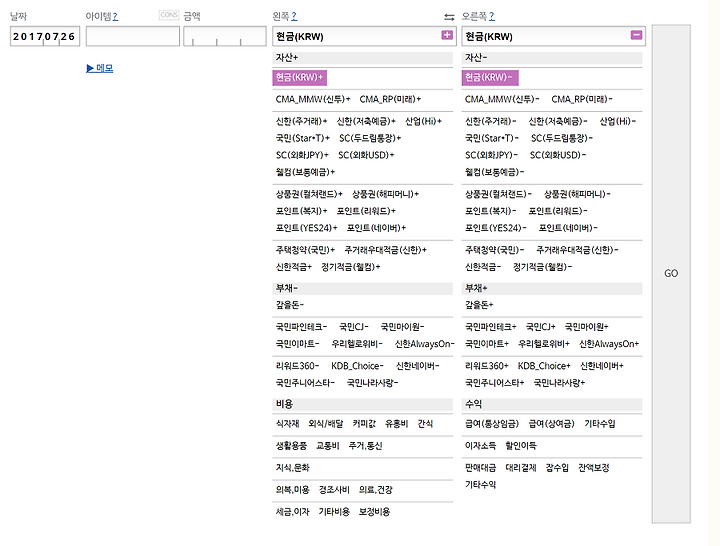The width and height of the screenshot is (720, 546).
Task: Open the 오른쪽 help question mark link
Action: (492, 17)
